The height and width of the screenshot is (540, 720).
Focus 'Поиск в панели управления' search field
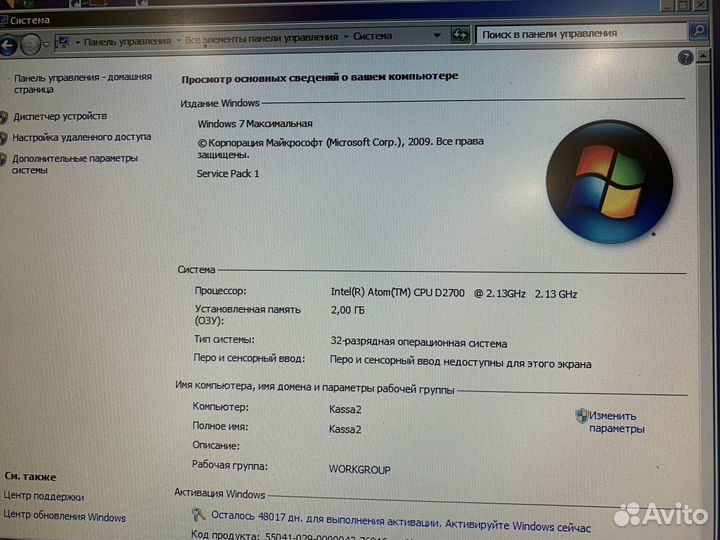[582, 34]
